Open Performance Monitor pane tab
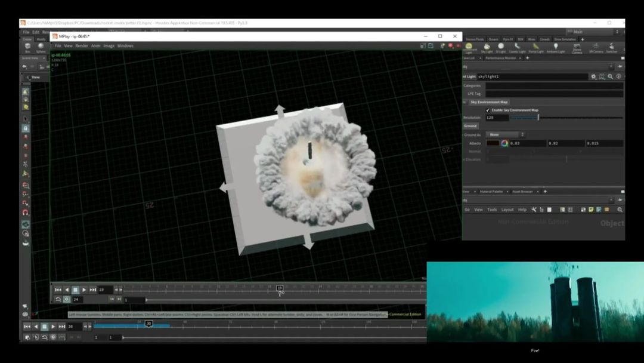The width and height of the screenshot is (644, 363). pos(500,58)
